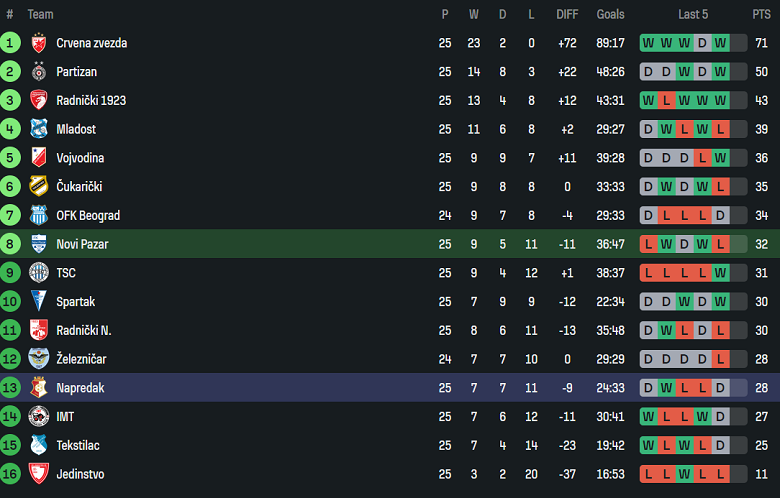Click the IMT club logo
Viewport: 780px width, 498px height.
pos(39,416)
